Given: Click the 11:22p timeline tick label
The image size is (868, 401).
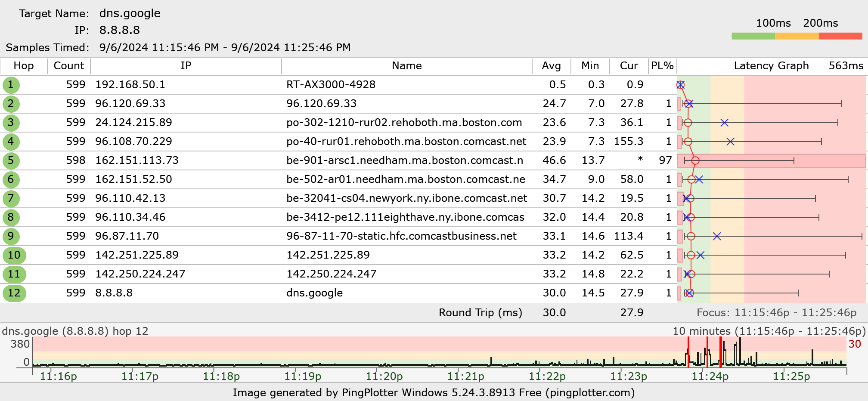Looking at the screenshot, I should click(547, 376).
